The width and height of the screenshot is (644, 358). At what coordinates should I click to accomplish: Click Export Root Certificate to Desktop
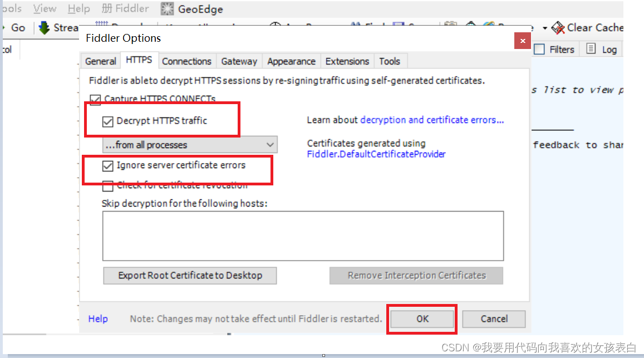(x=190, y=276)
